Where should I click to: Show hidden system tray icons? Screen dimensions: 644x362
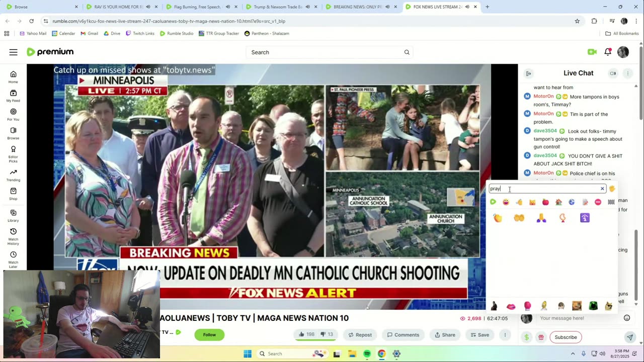pos(573,354)
